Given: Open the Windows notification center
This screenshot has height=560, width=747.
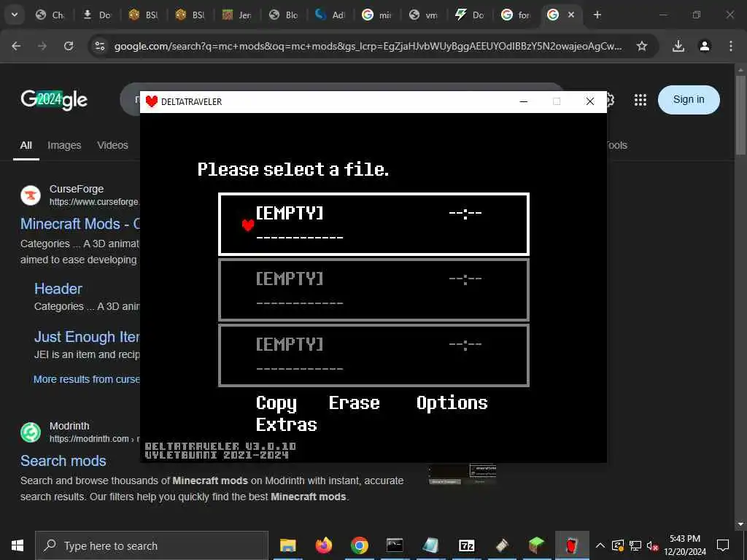Looking at the screenshot, I should coord(723,545).
